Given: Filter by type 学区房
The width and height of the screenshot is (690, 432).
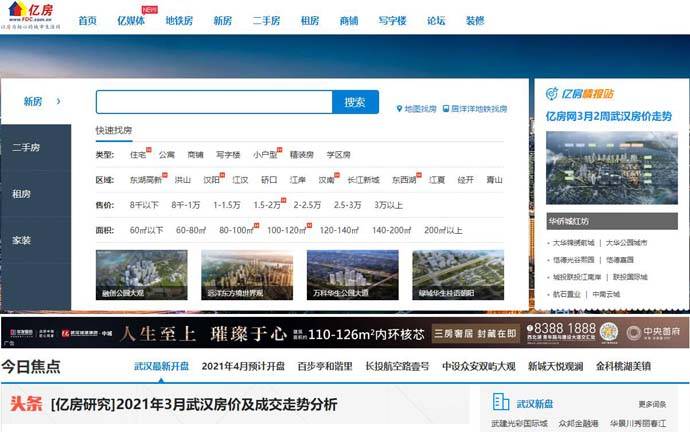Looking at the screenshot, I should tap(338, 155).
